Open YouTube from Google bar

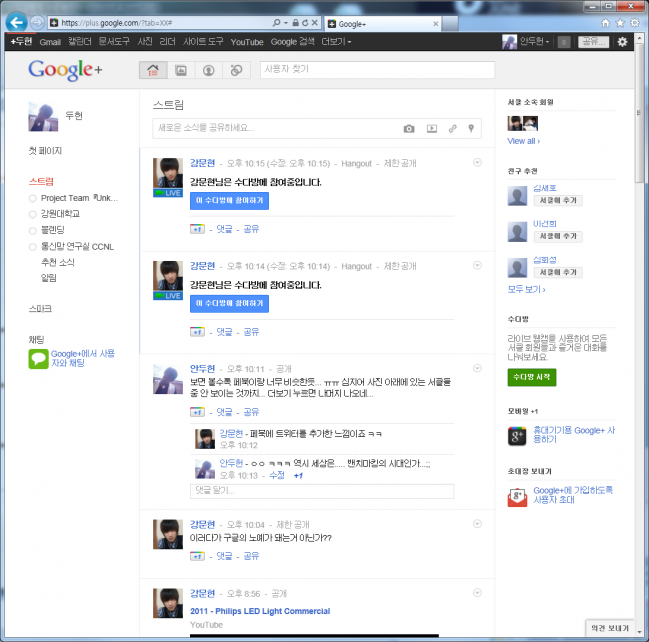247,42
